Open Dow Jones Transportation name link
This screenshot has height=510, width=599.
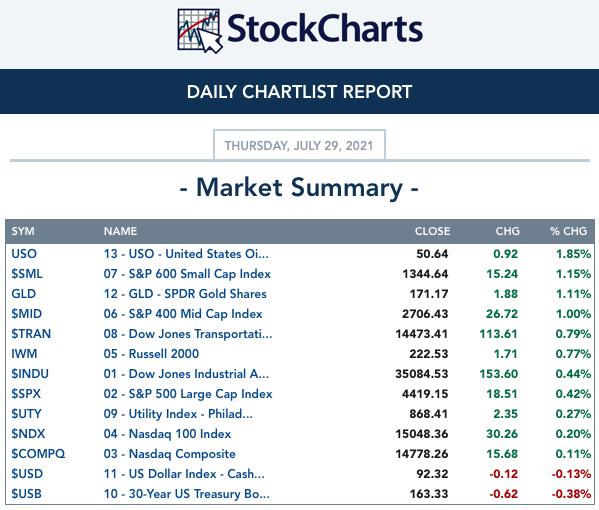click(188, 334)
